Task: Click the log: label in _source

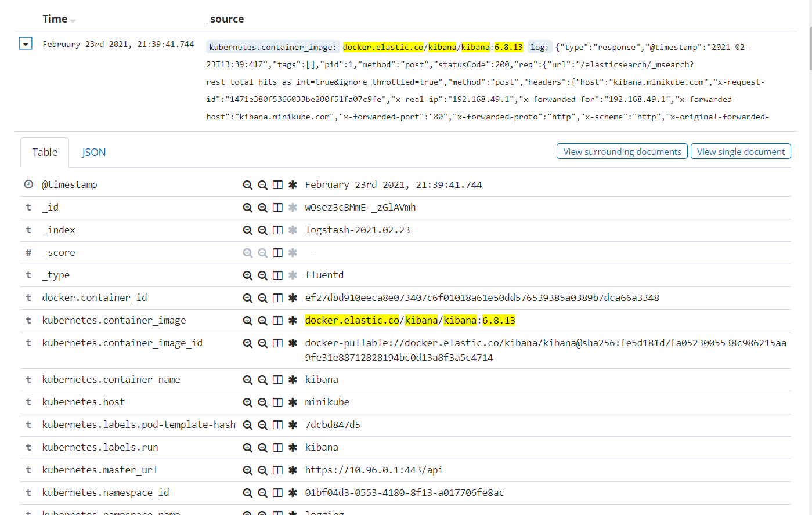Action: (x=539, y=48)
